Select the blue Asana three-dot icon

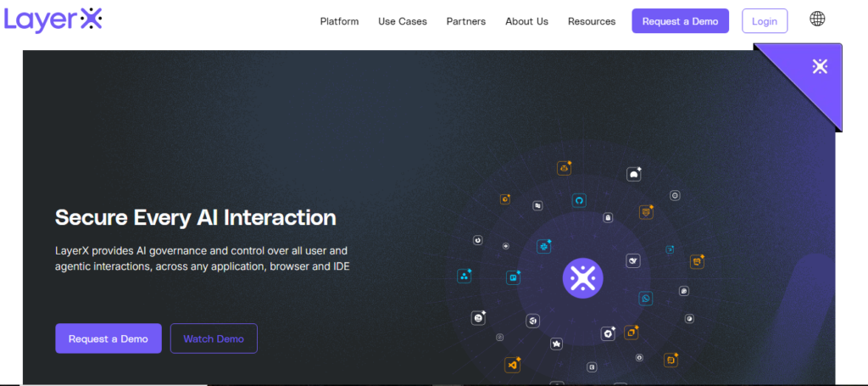464,276
